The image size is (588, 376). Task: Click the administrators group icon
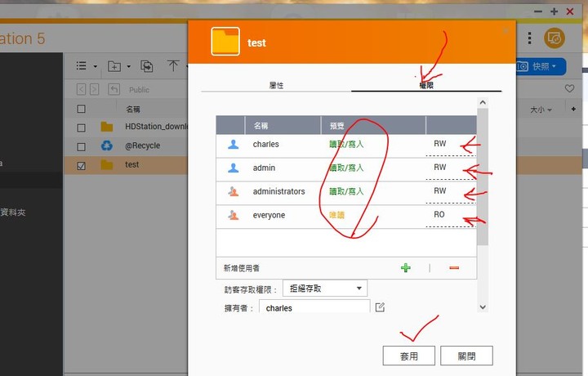[x=234, y=192]
